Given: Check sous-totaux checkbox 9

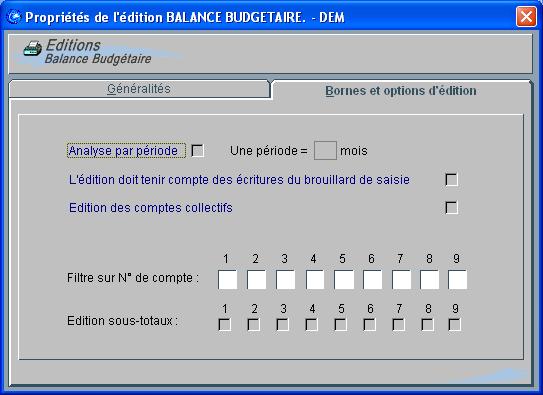Looking at the screenshot, I should 454,325.
